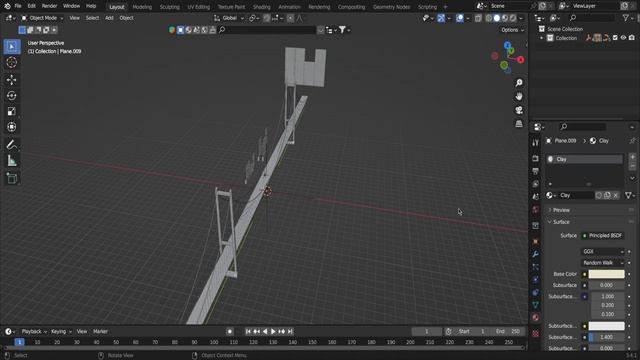Select the Annotate tool

coord(11,145)
